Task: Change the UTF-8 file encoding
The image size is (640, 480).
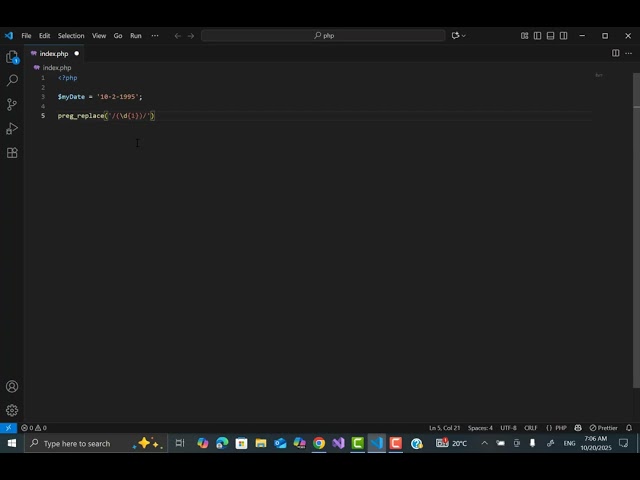Action: pyautogui.click(x=509, y=428)
